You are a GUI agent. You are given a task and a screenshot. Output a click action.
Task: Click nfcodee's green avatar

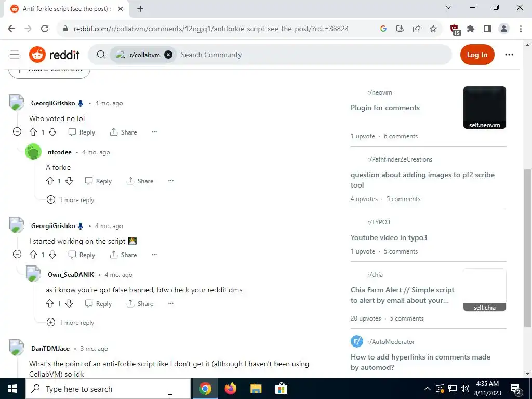[x=33, y=152]
